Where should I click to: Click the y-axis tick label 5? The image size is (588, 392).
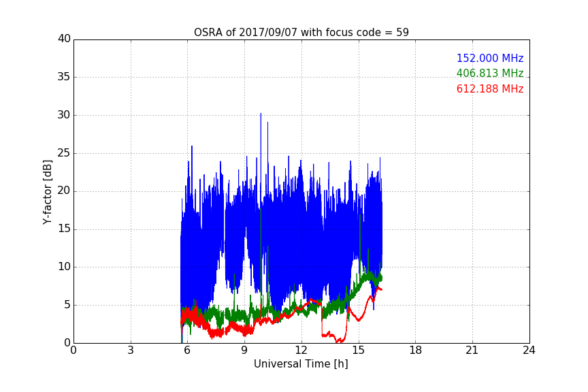click(67, 305)
